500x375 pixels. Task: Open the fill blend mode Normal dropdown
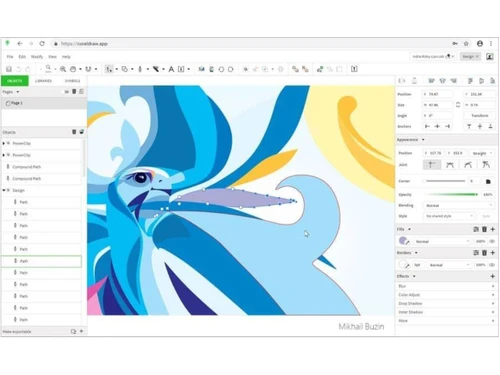pos(443,241)
